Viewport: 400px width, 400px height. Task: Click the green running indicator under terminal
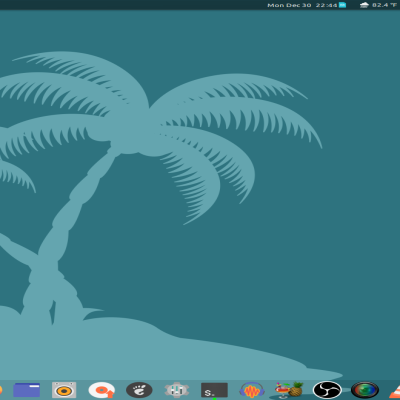[x=214, y=399]
